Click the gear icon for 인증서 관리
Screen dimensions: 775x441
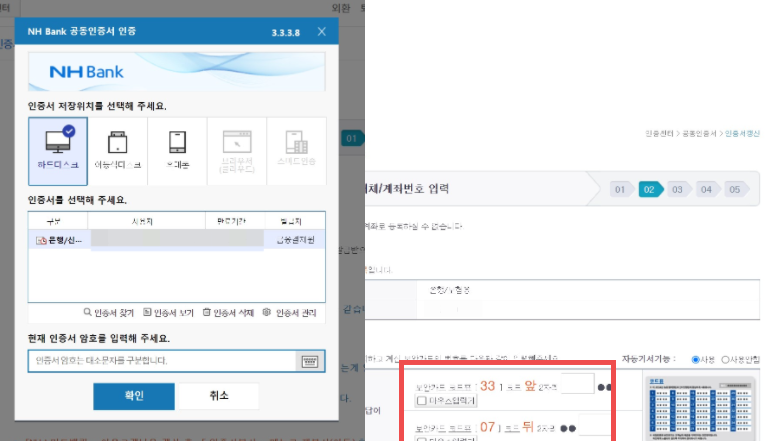click(267, 312)
